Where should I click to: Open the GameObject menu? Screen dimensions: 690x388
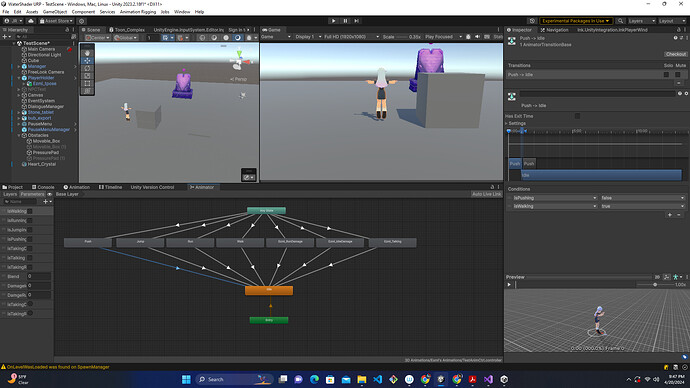[x=55, y=12]
